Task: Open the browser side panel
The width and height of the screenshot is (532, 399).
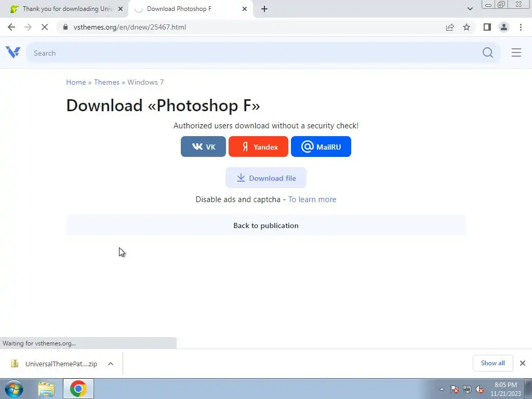Action: tap(487, 27)
